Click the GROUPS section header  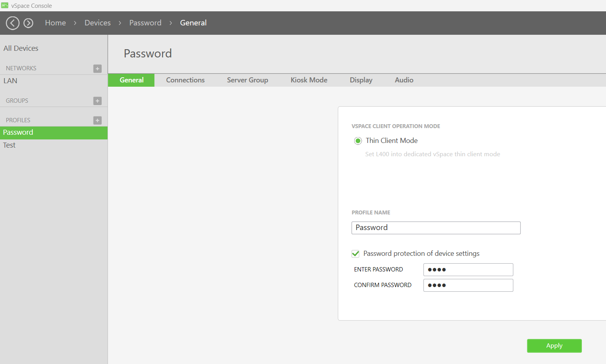pyautogui.click(x=17, y=101)
